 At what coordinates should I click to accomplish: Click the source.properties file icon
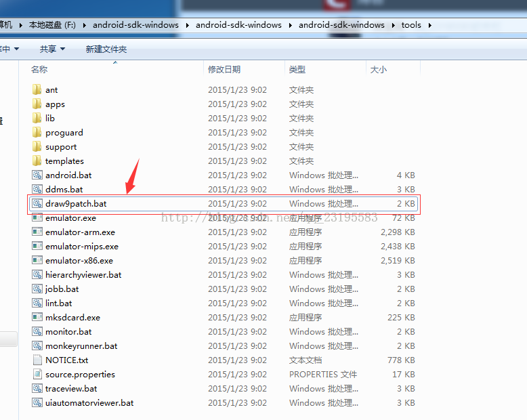37,374
